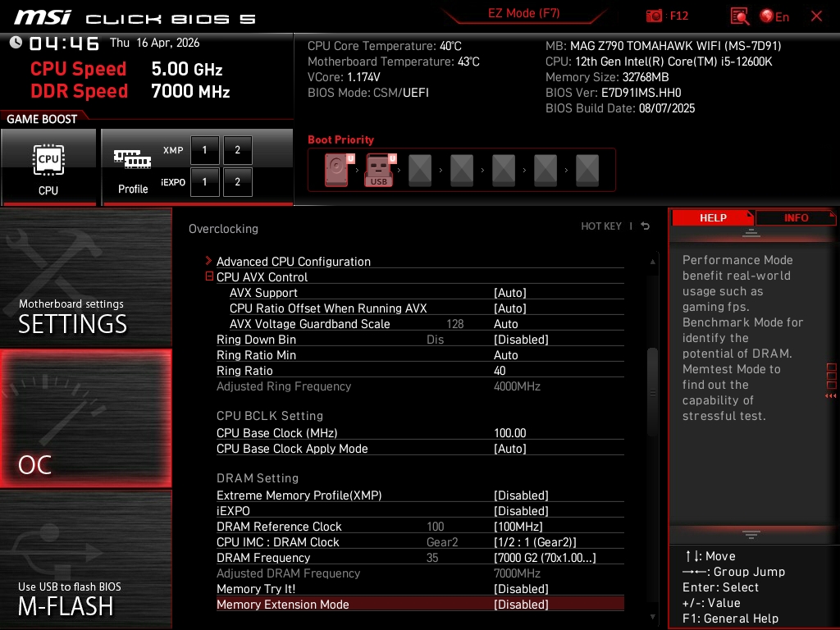The image size is (840, 630).
Task: Go back with the return arrow icon
Action: [x=646, y=226]
